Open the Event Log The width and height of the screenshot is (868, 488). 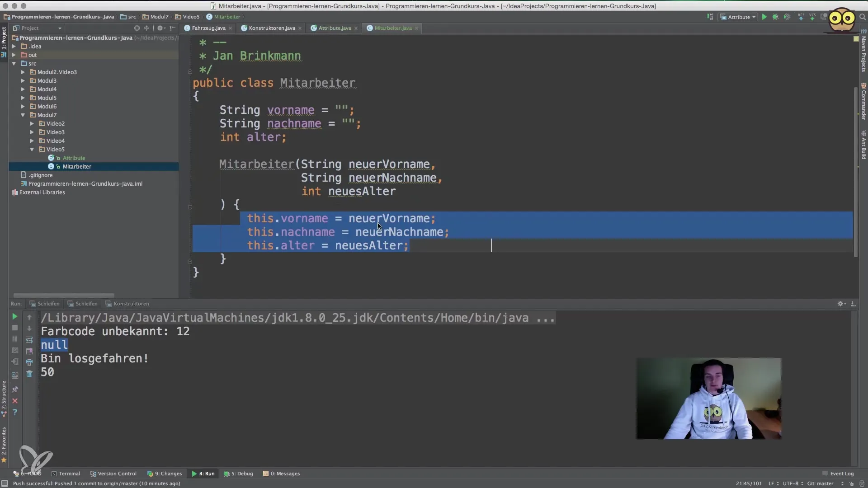(838, 474)
